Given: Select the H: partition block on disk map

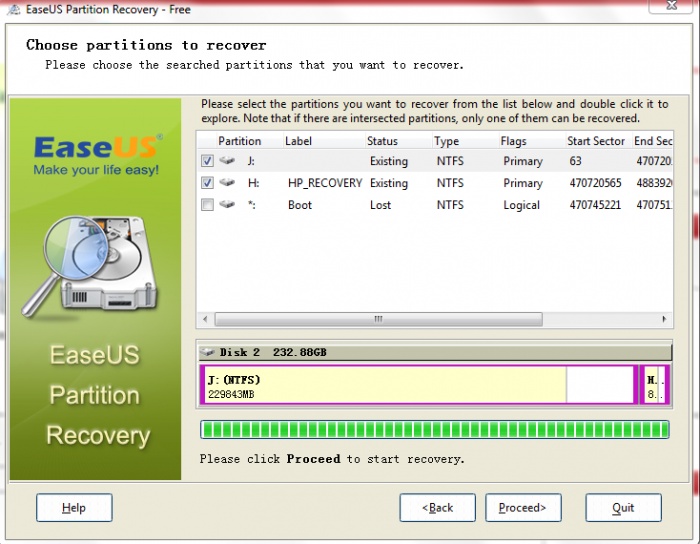Looking at the screenshot, I should click(x=655, y=385).
